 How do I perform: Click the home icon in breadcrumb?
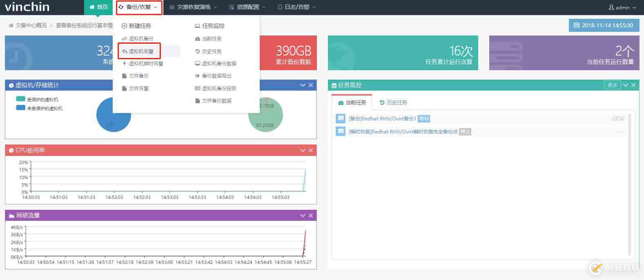click(x=11, y=25)
